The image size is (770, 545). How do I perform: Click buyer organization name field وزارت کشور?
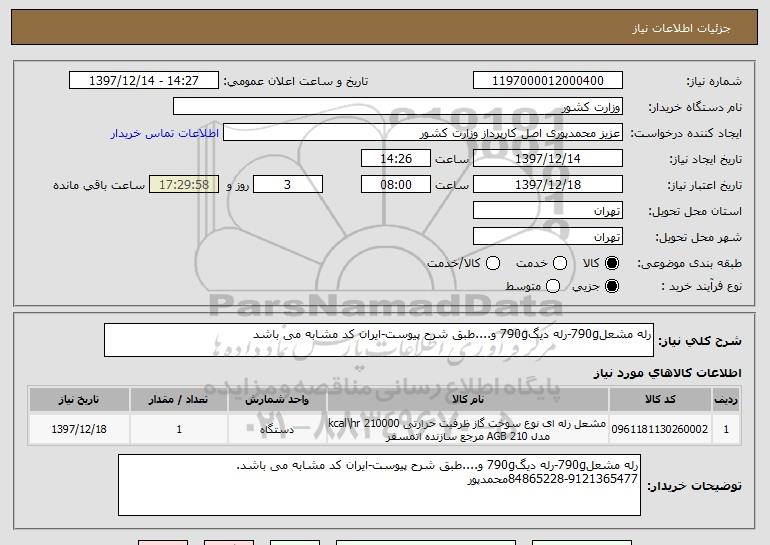click(398, 107)
